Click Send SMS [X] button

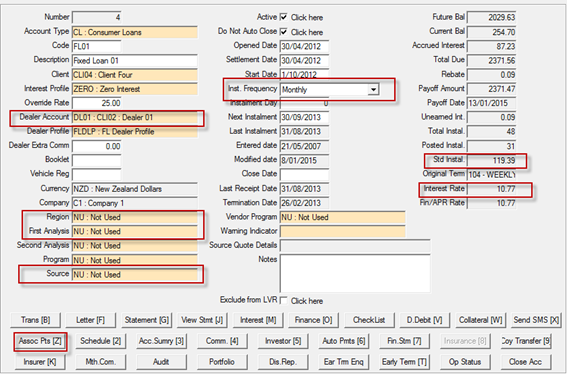pos(536,320)
